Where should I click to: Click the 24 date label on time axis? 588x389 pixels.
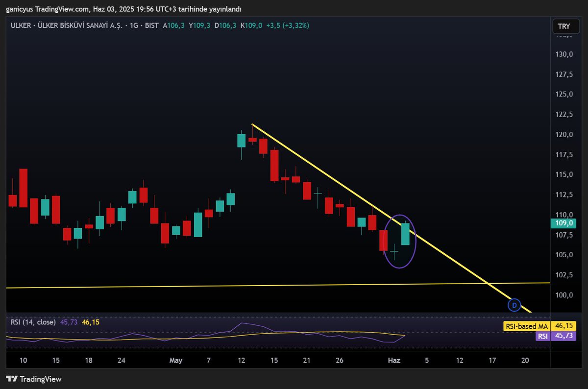[122, 361]
